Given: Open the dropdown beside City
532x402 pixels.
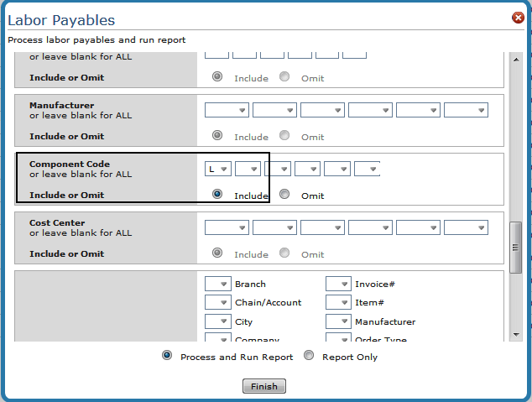Looking at the screenshot, I should click(217, 321).
